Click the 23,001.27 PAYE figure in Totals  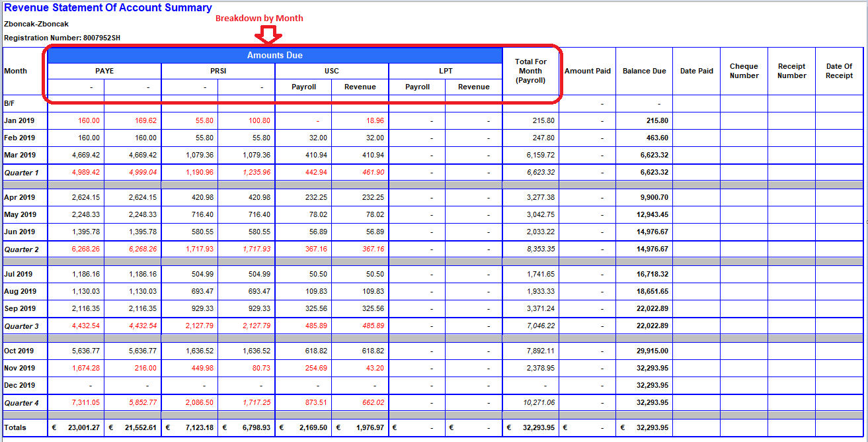click(84, 427)
